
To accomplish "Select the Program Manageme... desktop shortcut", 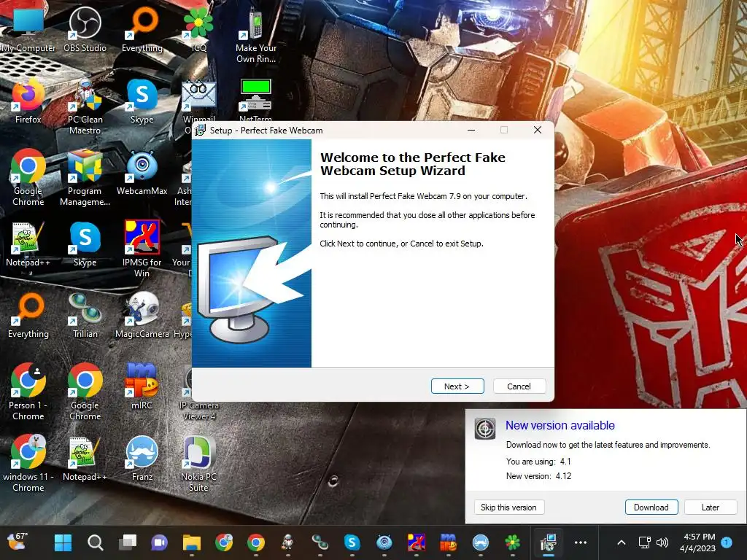I will pos(85,179).
